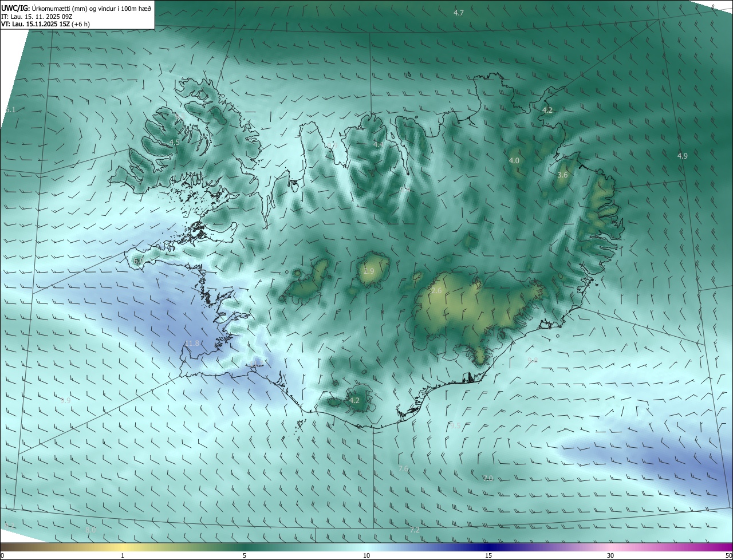Click the 'VT: Lau. 15.11.2025 15Z (+6 h)' line

click(45, 24)
